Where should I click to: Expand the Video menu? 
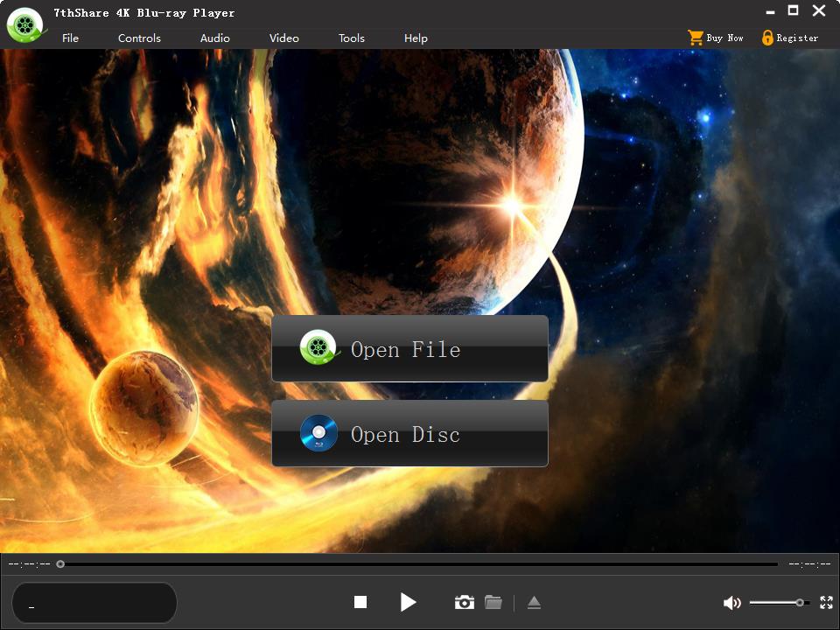click(283, 38)
